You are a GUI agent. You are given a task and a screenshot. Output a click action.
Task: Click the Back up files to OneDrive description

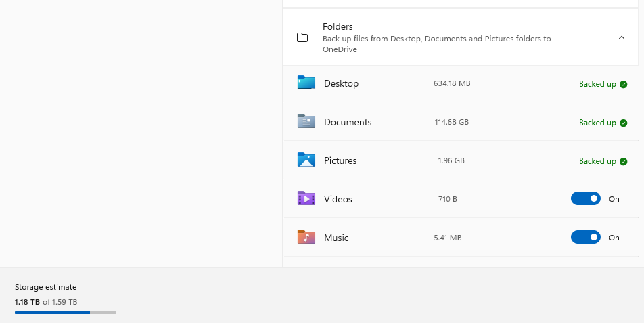tap(436, 44)
